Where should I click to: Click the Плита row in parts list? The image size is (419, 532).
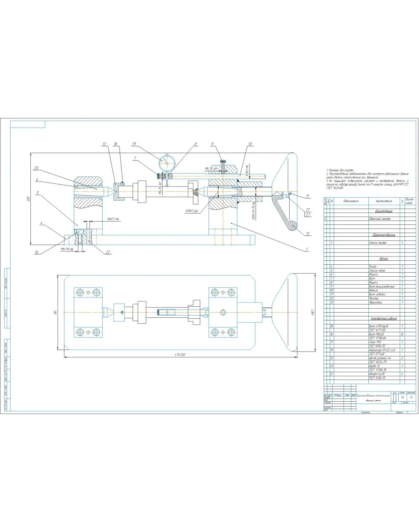point(372,266)
